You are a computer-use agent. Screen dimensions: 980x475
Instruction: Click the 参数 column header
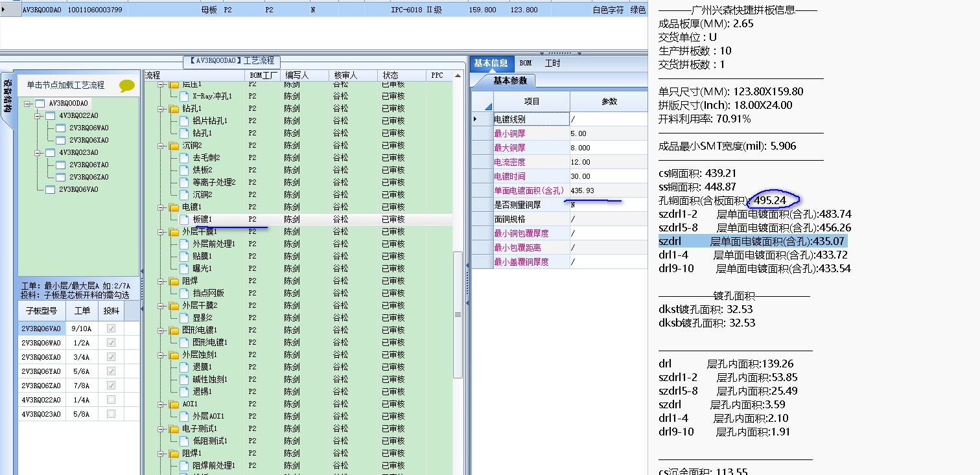click(x=609, y=102)
